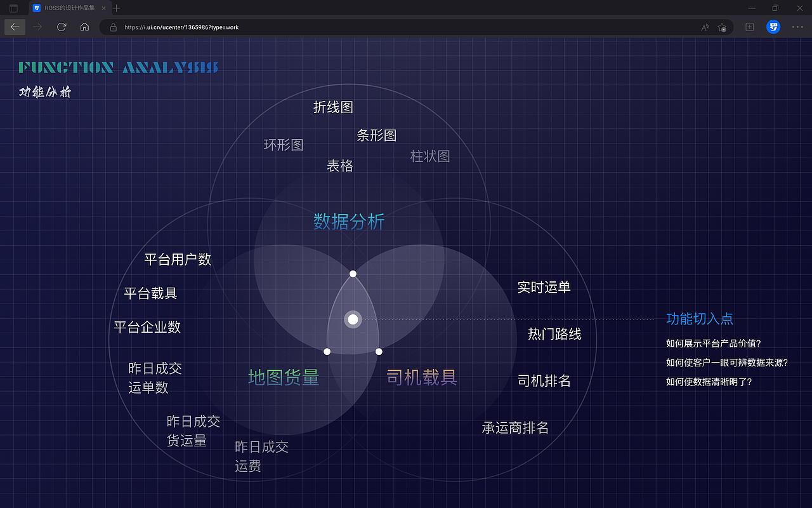Click the white center dot of the Venn diagram

coord(353,319)
